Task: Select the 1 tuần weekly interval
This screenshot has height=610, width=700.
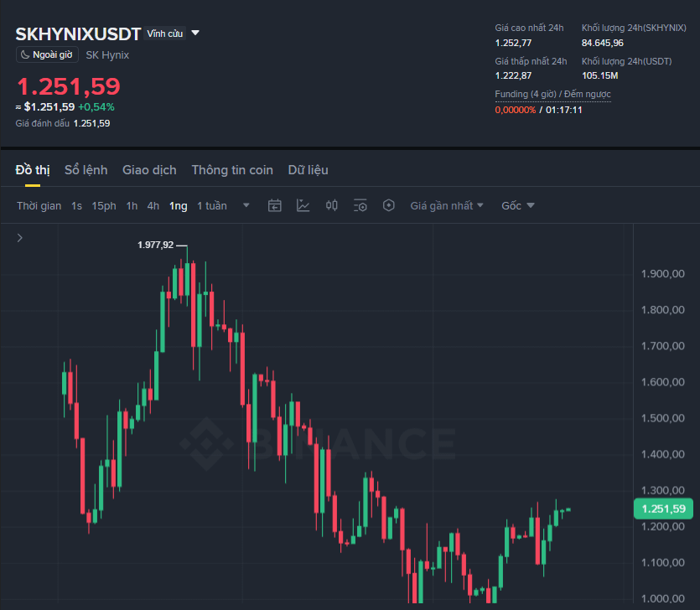Action: point(212,206)
